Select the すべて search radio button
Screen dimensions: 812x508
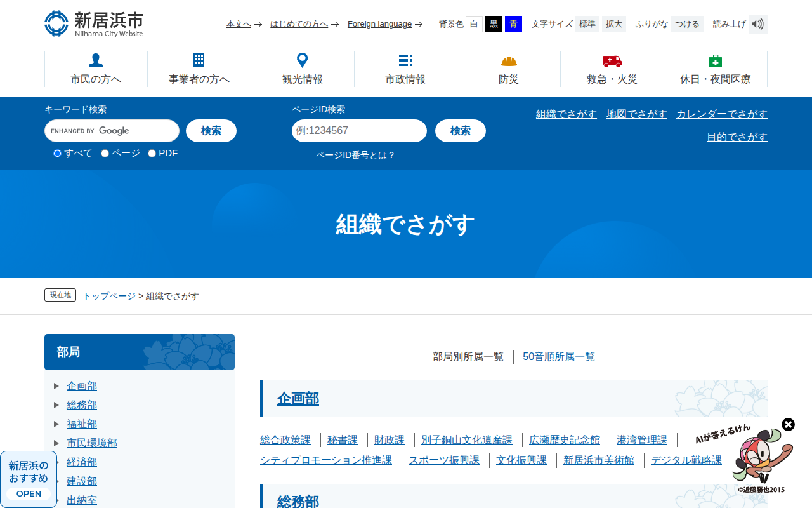click(56, 153)
